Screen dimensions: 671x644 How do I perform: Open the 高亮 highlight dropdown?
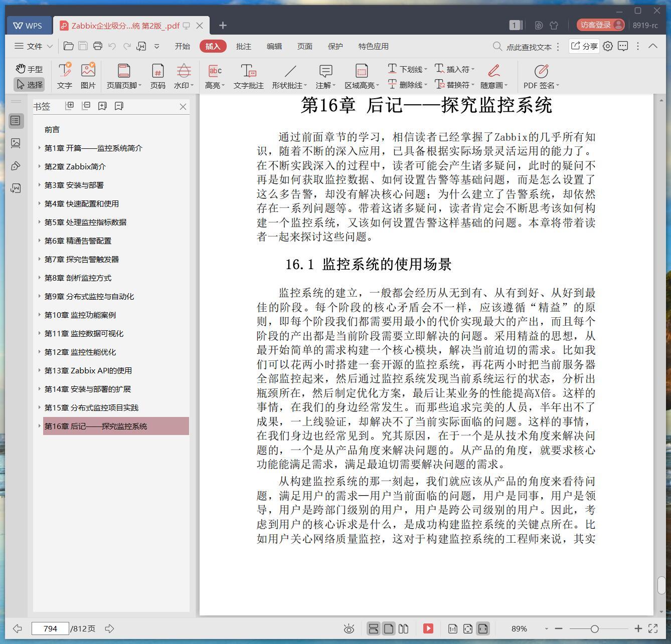pos(215,77)
